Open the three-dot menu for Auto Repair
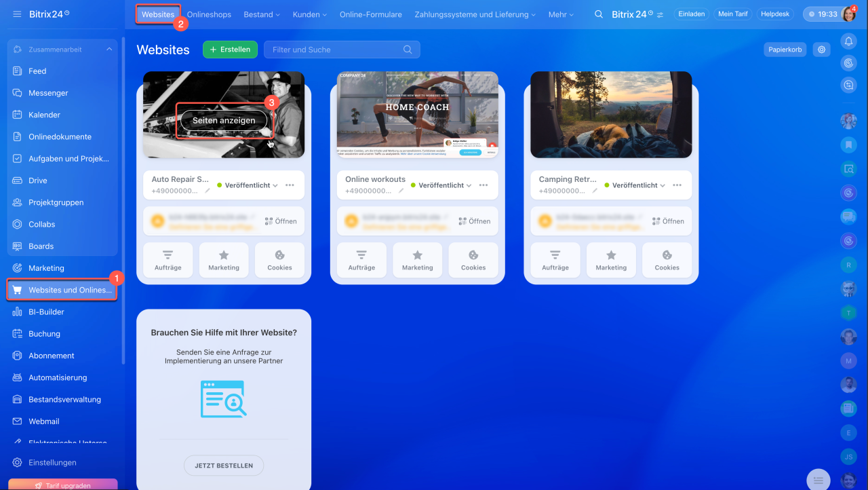868x490 pixels. pos(290,185)
